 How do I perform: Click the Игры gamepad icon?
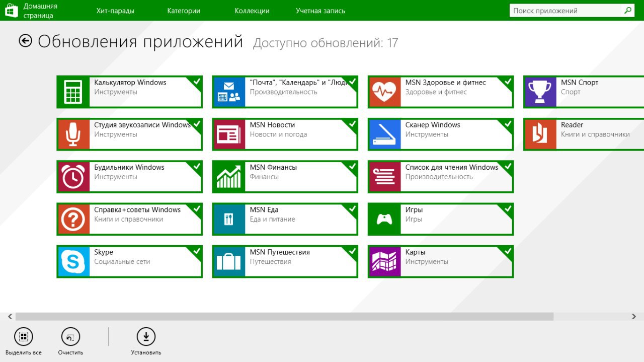point(385,219)
